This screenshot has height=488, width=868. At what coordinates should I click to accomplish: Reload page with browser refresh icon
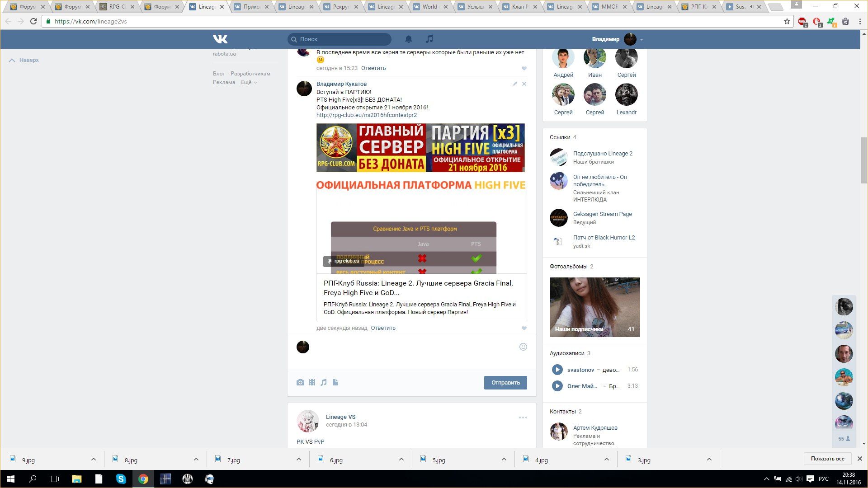[x=33, y=21]
